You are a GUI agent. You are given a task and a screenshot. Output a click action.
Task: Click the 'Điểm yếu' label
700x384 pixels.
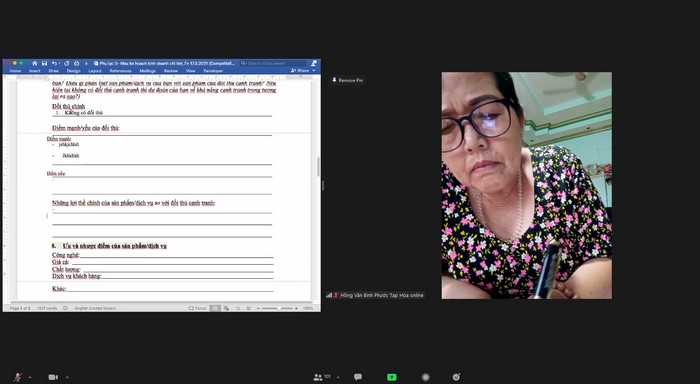pyautogui.click(x=56, y=173)
